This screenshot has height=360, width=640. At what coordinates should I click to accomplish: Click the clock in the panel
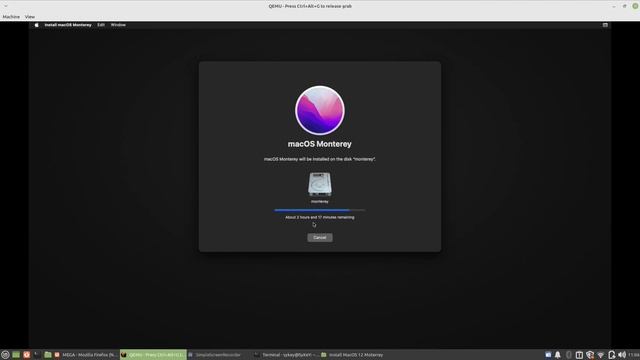click(634, 355)
